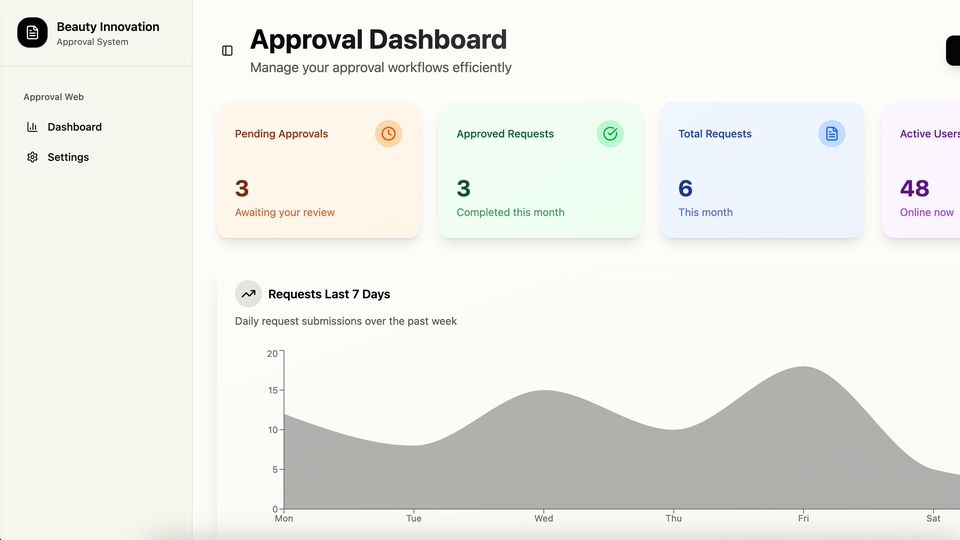Screen dimensions: 960x540
Task: Click the Beauty Innovation document logo icon
Action: 32,33
